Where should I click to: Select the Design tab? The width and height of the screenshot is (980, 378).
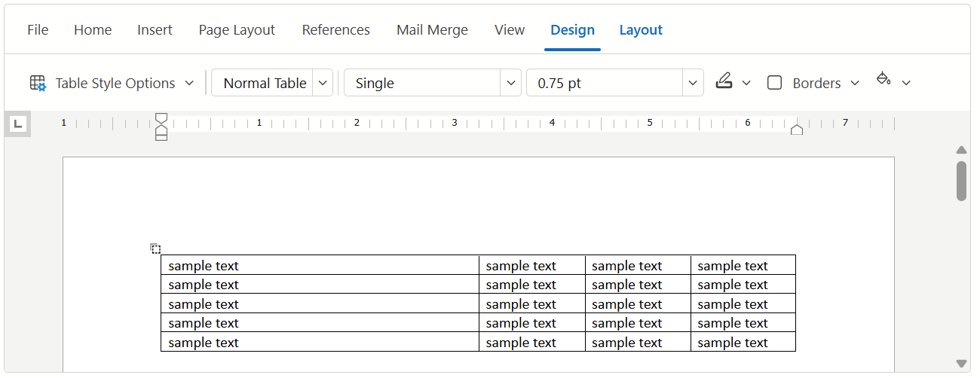click(572, 30)
